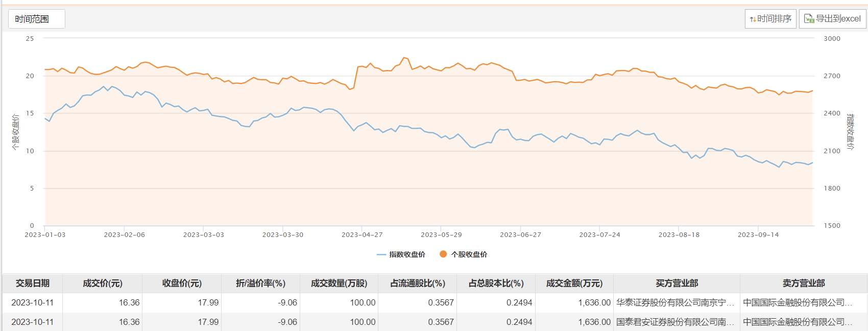868x331 pixels.
Task: Open the 时间范围 selector
Action: coord(36,19)
